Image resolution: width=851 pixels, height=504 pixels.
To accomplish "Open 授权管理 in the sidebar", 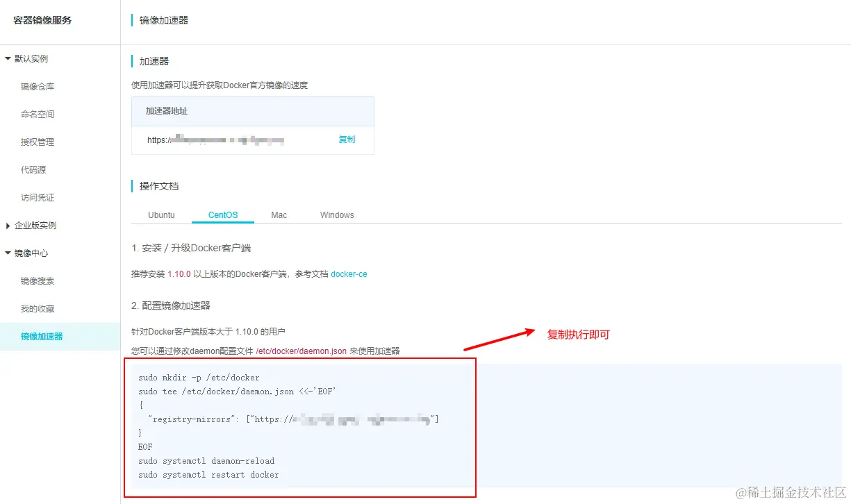I will (38, 142).
